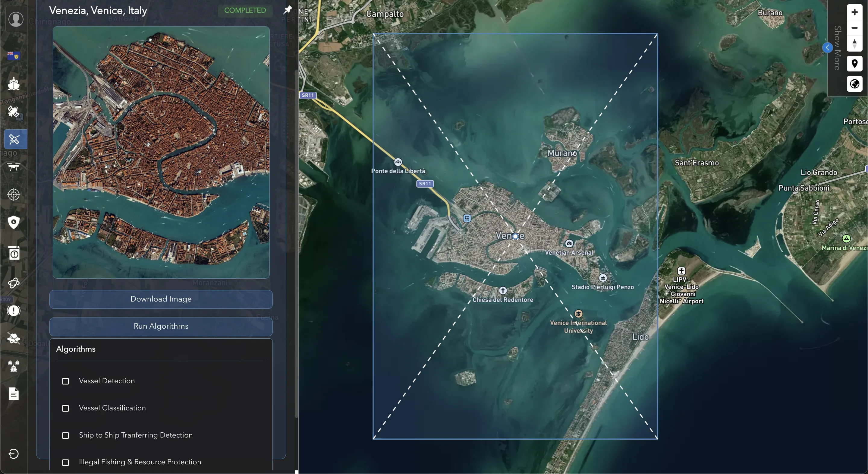Open the atom orbit sidebar icon
Screen dimensions: 868x474
14,283
